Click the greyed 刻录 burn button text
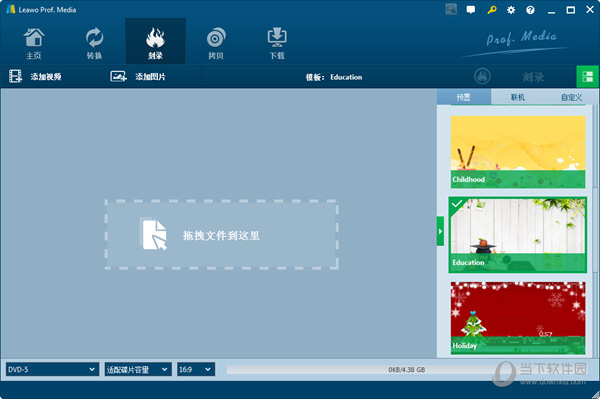 coord(533,77)
